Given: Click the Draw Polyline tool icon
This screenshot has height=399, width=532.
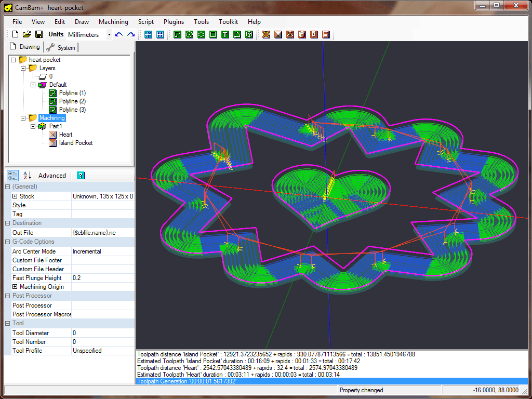Looking at the screenshot, I should [x=177, y=34].
